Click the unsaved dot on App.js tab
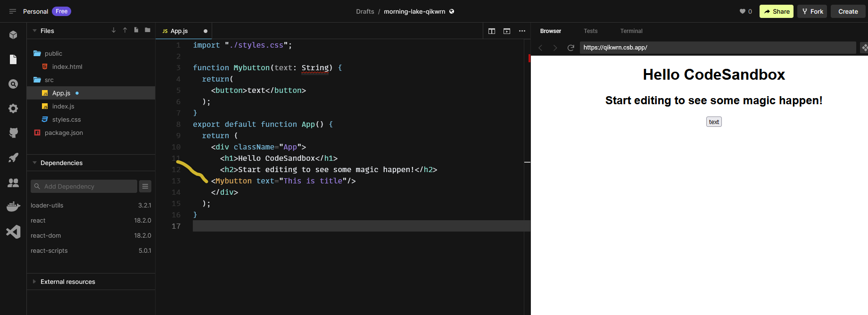Image resolution: width=868 pixels, height=315 pixels. (206, 31)
